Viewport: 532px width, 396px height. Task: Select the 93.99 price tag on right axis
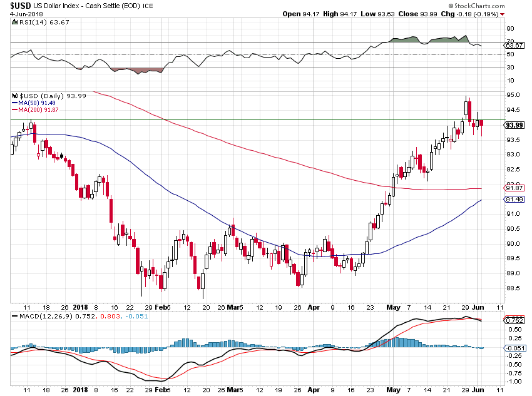click(514, 124)
